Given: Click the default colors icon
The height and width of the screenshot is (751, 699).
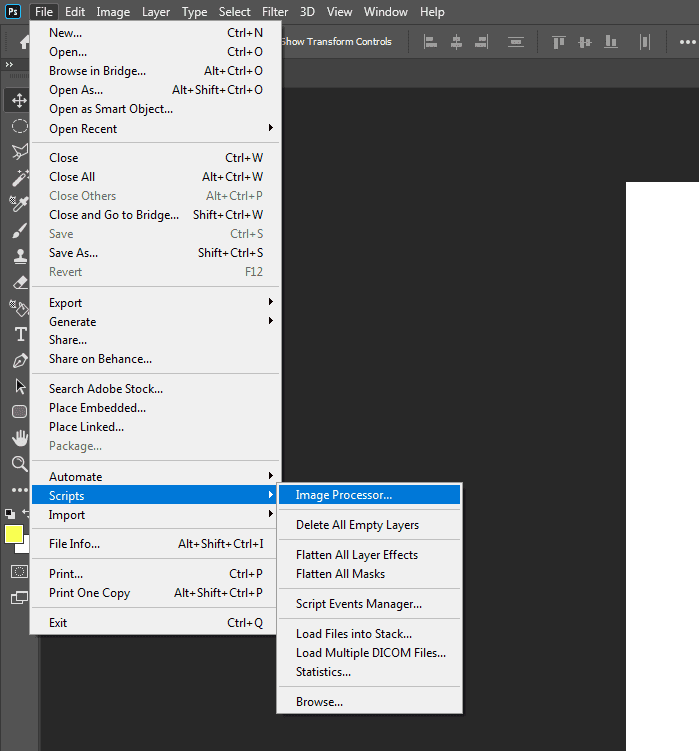Looking at the screenshot, I should (10, 514).
